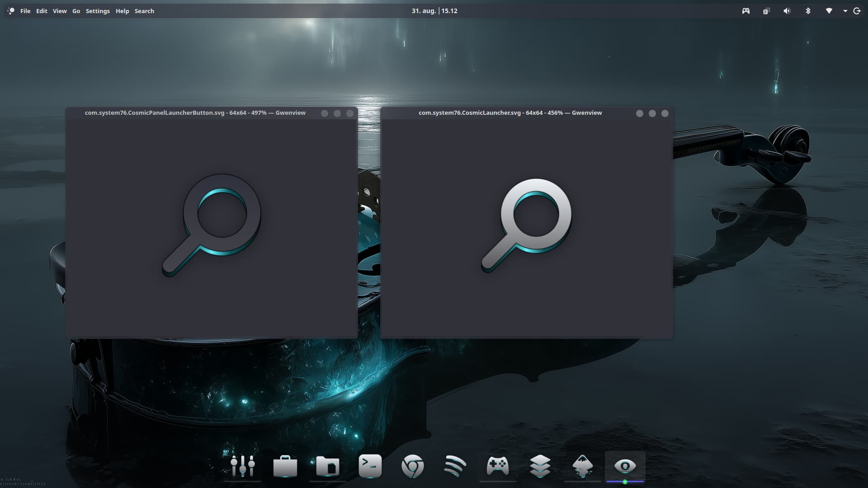
Task: Launch the gamepad games app in dock
Action: tap(497, 466)
